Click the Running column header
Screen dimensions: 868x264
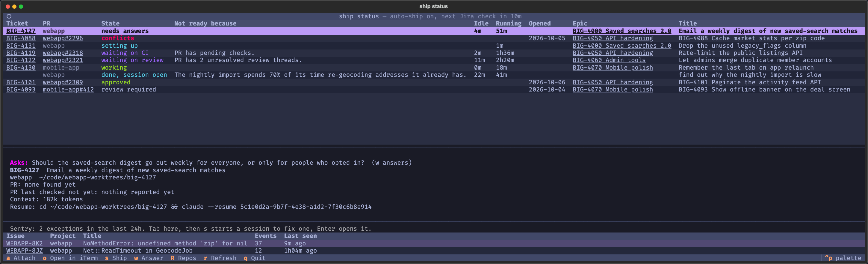pyautogui.click(x=509, y=24)
